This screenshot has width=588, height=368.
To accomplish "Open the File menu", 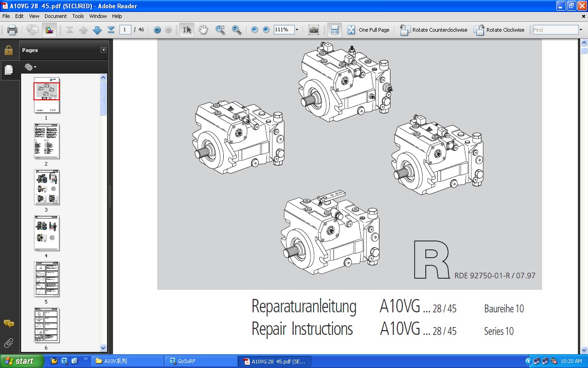I will (x=6, y=16).
